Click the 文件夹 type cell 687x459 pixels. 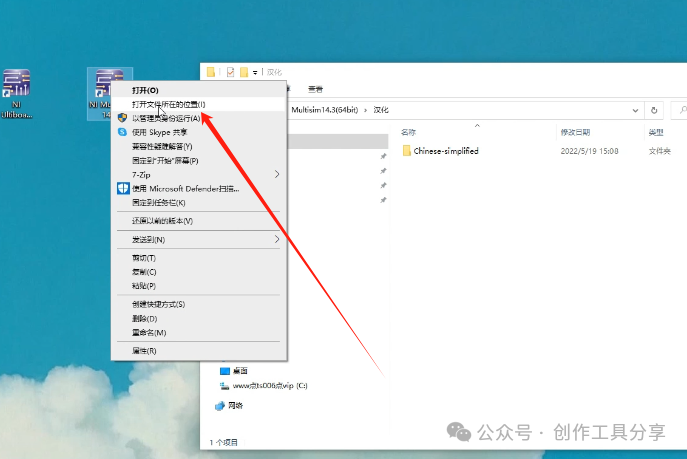[x=659, y=151]
